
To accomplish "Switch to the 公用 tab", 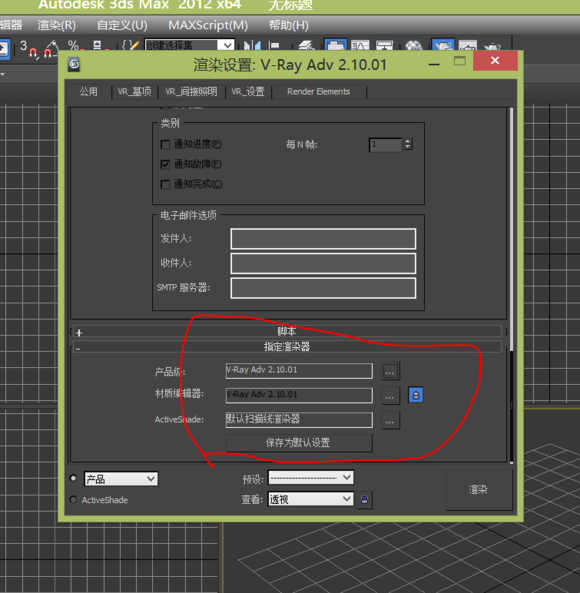I will tap(88, 92).
